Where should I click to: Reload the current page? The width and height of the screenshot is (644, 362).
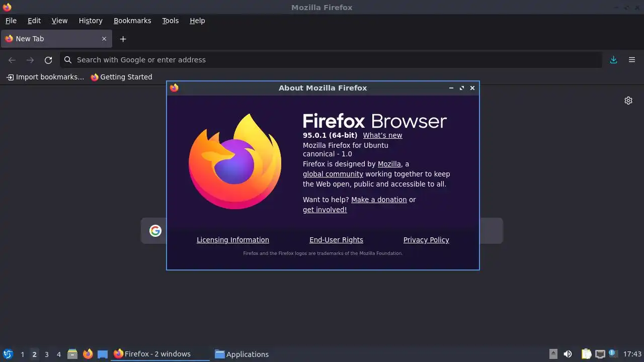point(48,60)
